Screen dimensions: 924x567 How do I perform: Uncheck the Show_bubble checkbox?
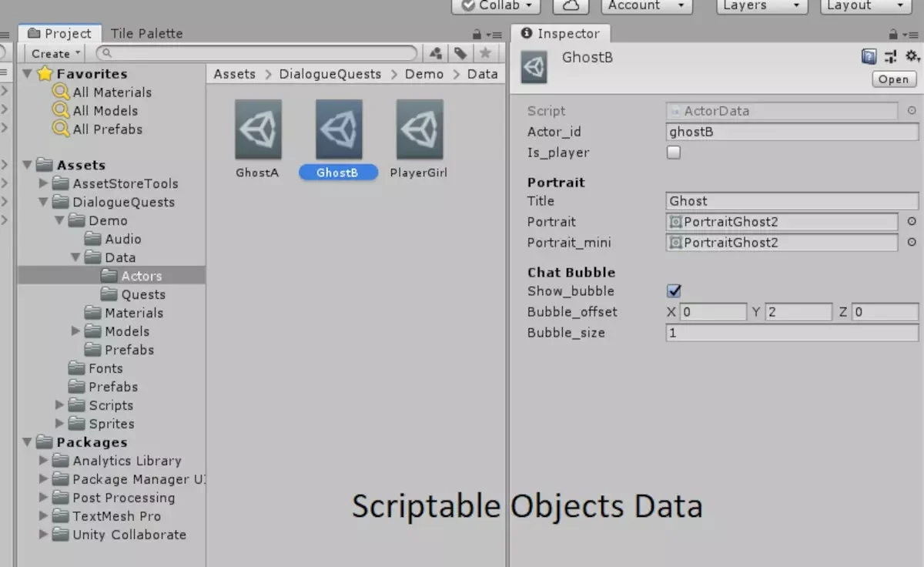coord(674,291)
